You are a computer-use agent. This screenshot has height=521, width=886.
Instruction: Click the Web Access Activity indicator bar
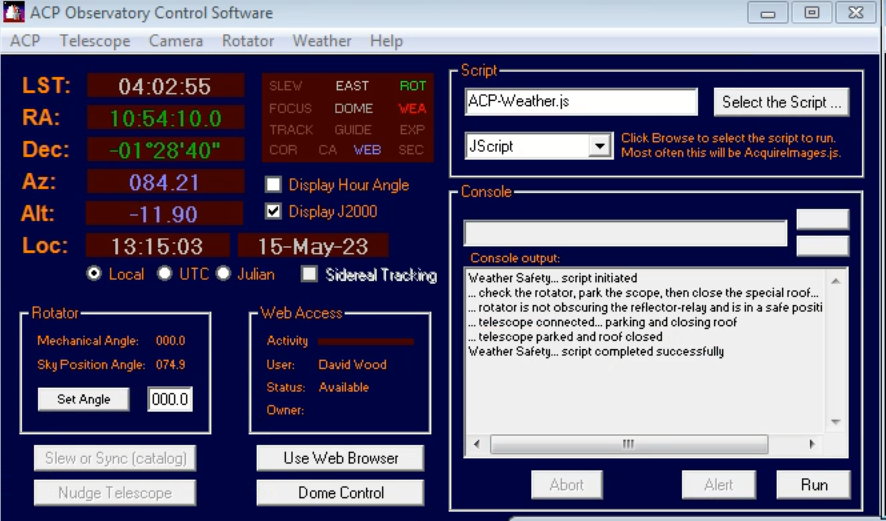[x=366, y=341]
